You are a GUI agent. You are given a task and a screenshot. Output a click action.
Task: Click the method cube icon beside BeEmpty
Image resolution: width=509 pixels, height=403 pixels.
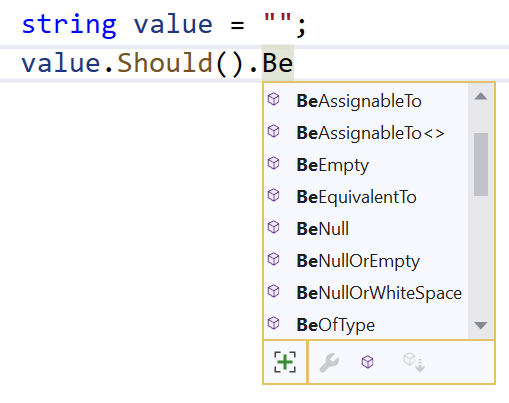click(x=274, y=163)
